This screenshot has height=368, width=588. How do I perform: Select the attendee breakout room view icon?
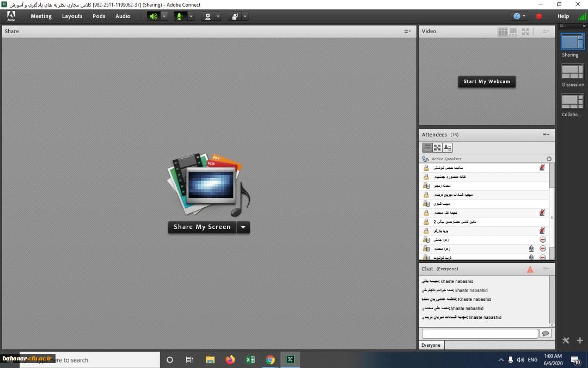pyautogui.click(x=437, y=148)
